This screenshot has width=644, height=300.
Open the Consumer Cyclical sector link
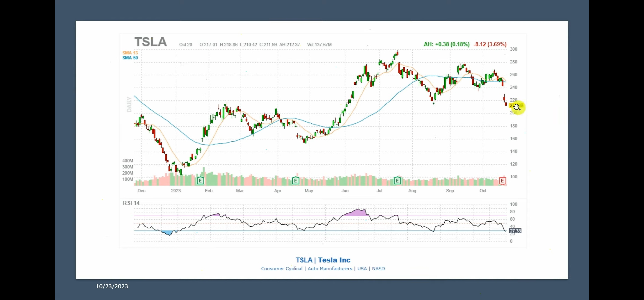coord(282,269)
